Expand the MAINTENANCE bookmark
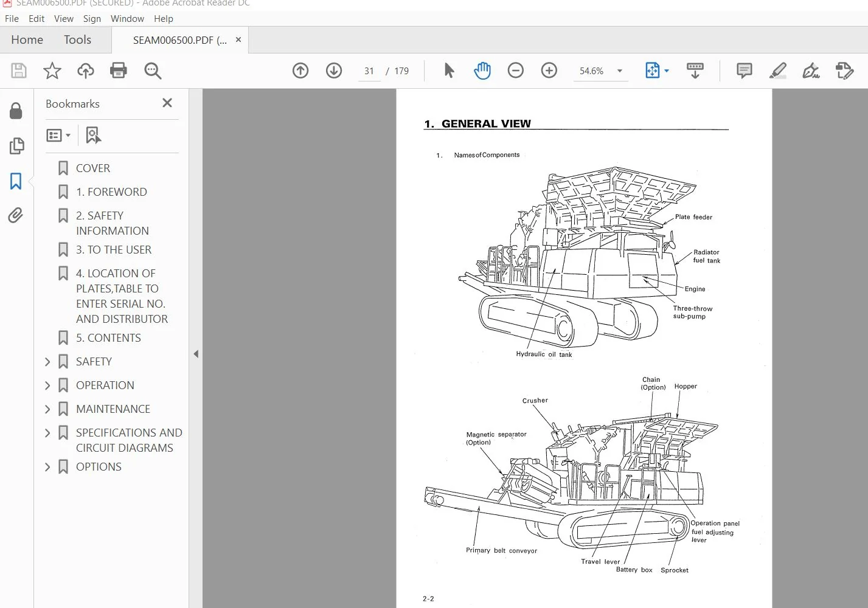This screenshot has width=868, height=608. click(47, 409)
